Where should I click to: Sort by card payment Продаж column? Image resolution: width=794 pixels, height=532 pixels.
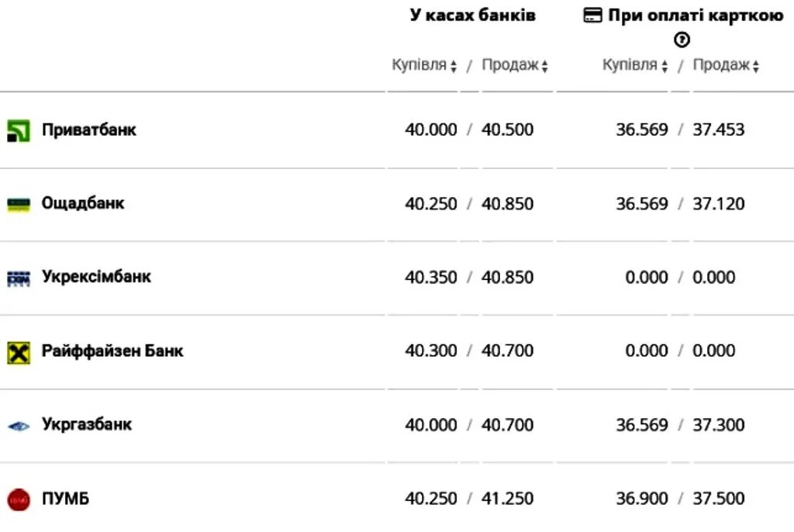click(x=726, y=66)
